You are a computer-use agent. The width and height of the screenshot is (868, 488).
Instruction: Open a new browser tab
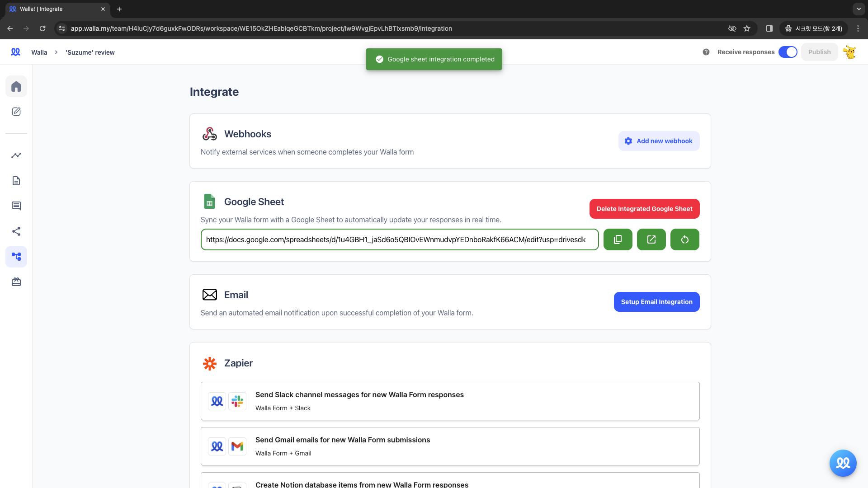pyautogui.click(x=119, y=9)
